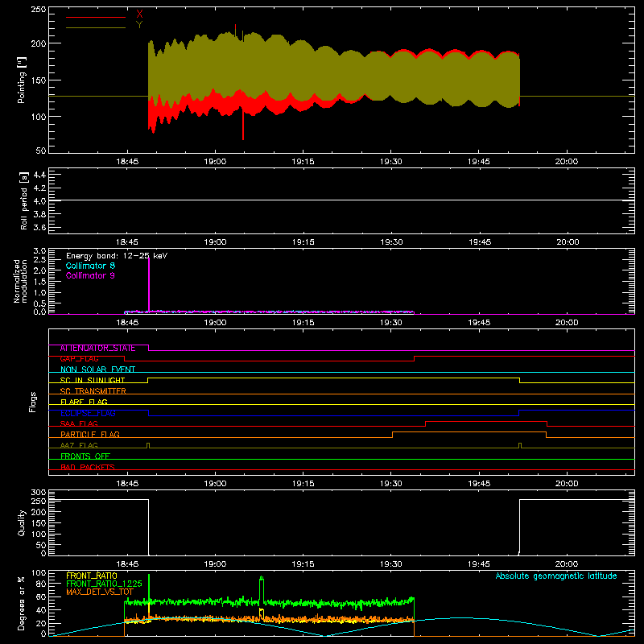644x644 pixels.
Task: Click the 19:00 tick label under the Pointing plot
Action: coord(215,162)
